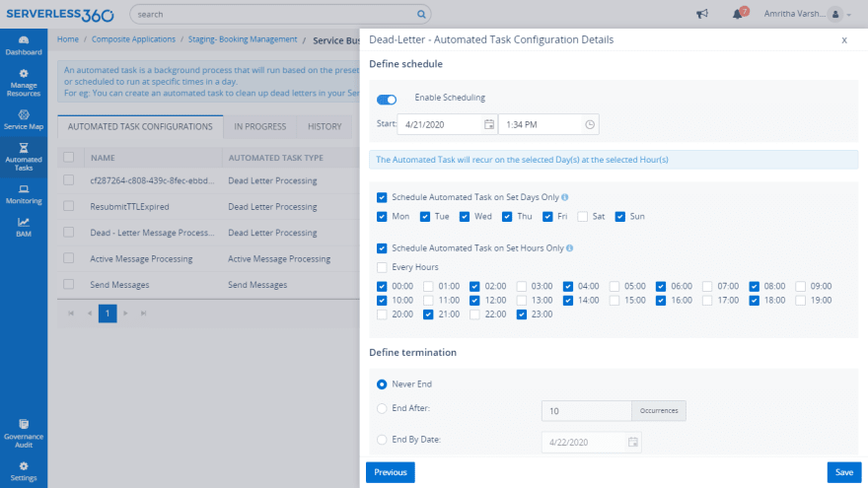Toggle Enable Scheduling switch
This screenshot has width=868, height=488.
(387, 100)
